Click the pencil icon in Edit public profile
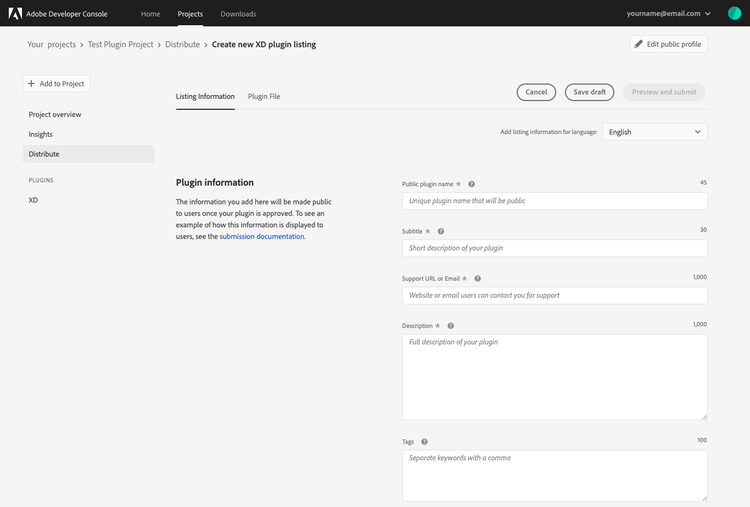 click(639, 44)
